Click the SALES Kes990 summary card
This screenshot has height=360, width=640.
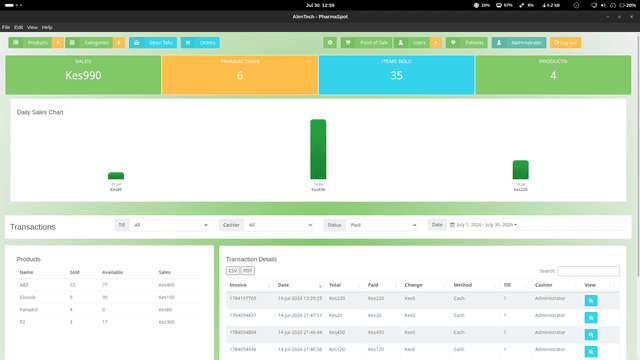[83, 75]
